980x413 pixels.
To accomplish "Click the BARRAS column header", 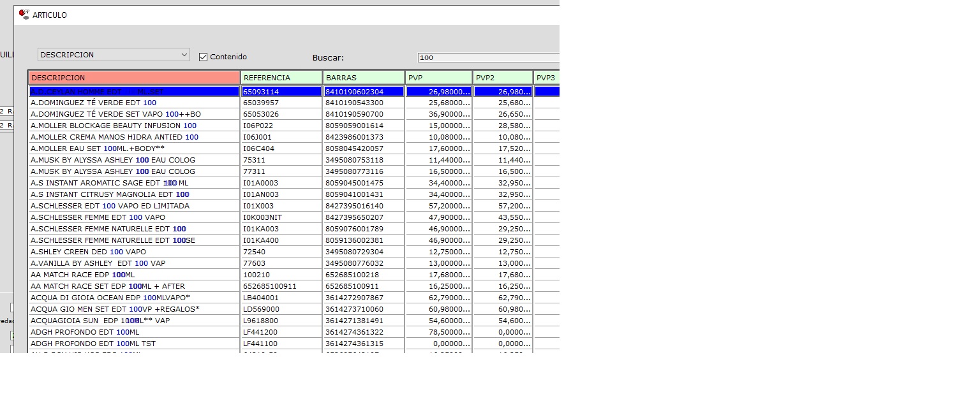I will click(364, 78).
